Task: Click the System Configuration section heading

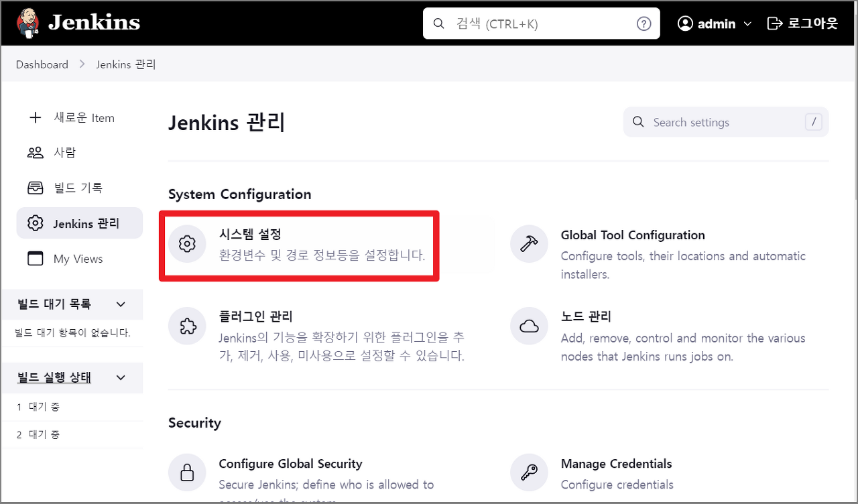Action: 239,194
